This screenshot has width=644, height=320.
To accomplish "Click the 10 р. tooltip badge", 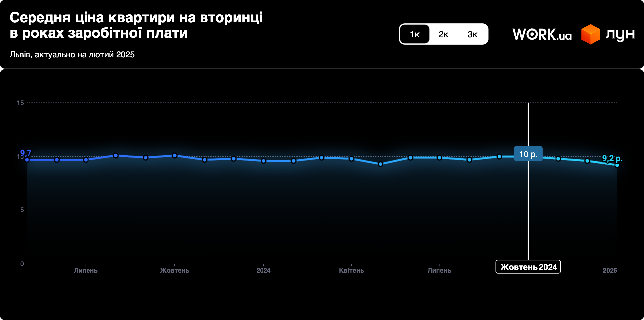I will coord(528,154).
